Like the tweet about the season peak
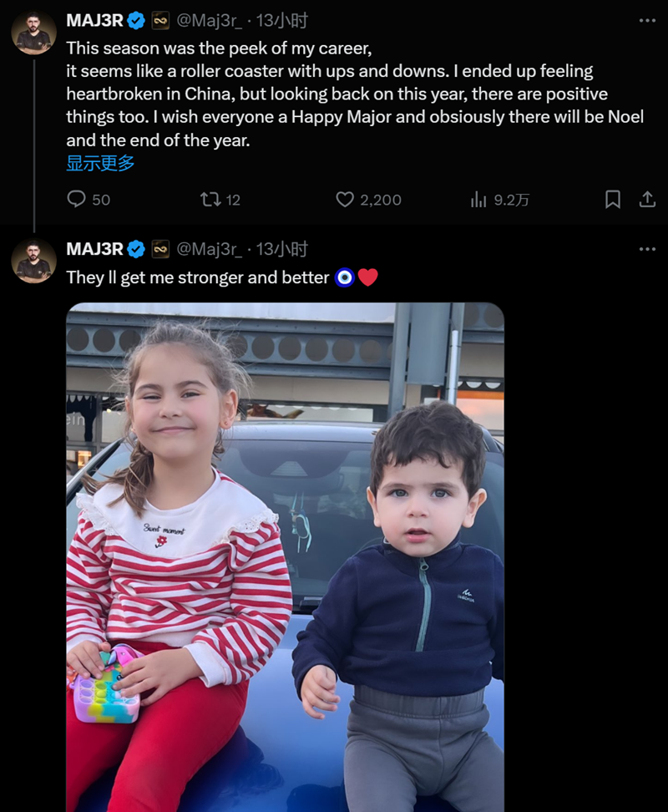This screenshot has height=812, width=668. [345, 199]
